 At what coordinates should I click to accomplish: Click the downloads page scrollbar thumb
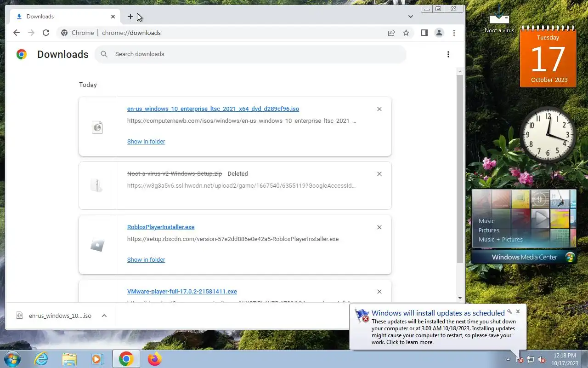[460, 169]
